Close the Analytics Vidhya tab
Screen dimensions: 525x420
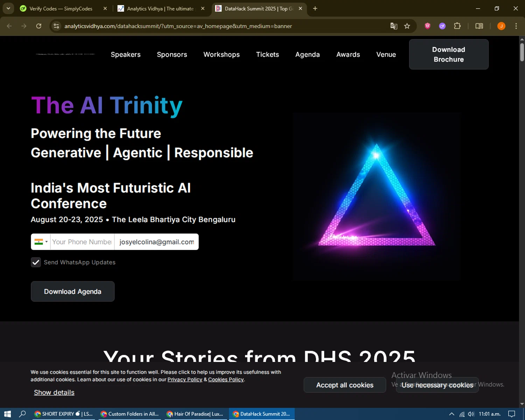point(203,8)
